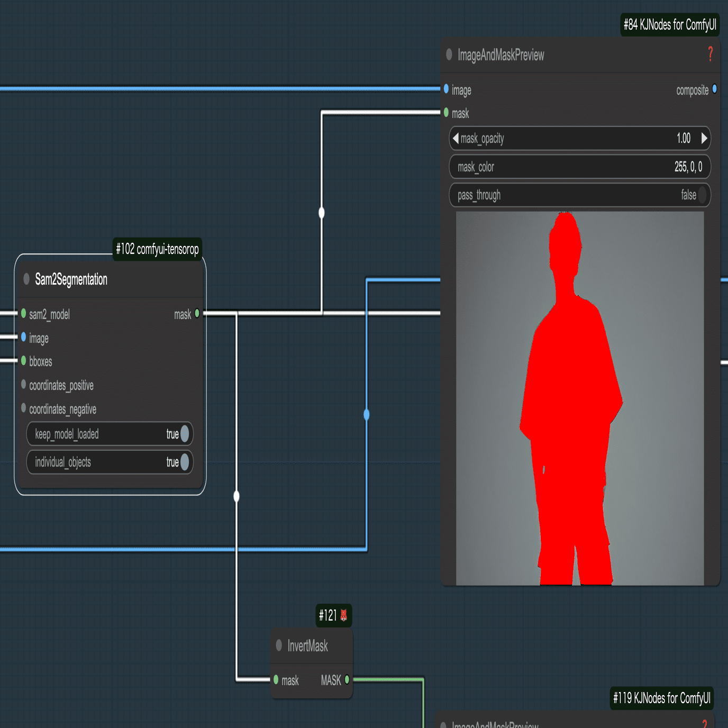728x728 pixels.
Task: Edit the mask_color field showing 255, 0, 0
Action: 580,167
